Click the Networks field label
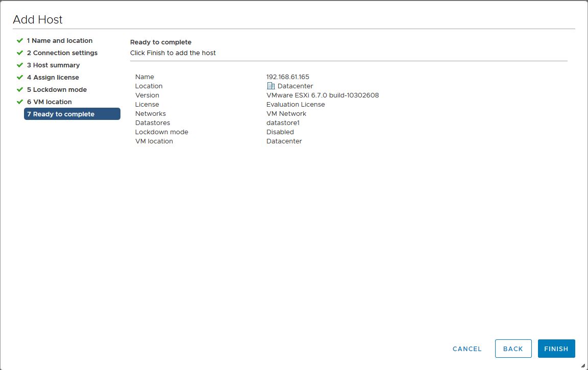Viewport: 588px width, 370px height. (x=151, y=114)
